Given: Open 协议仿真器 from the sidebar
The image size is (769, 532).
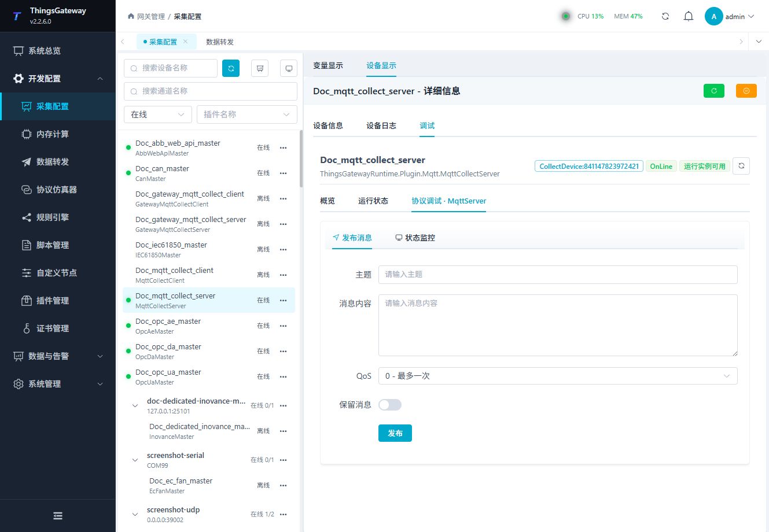Looking at the screenshot, I should coord(58,190).
